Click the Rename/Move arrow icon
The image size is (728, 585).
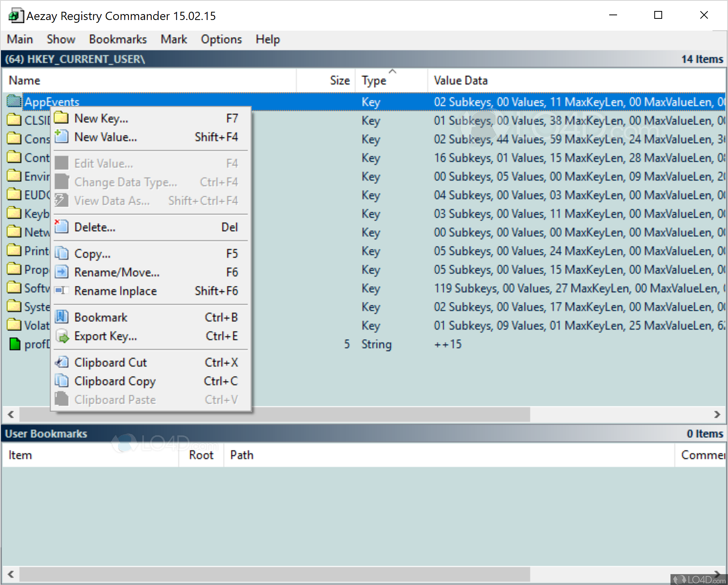click(61, 272)
